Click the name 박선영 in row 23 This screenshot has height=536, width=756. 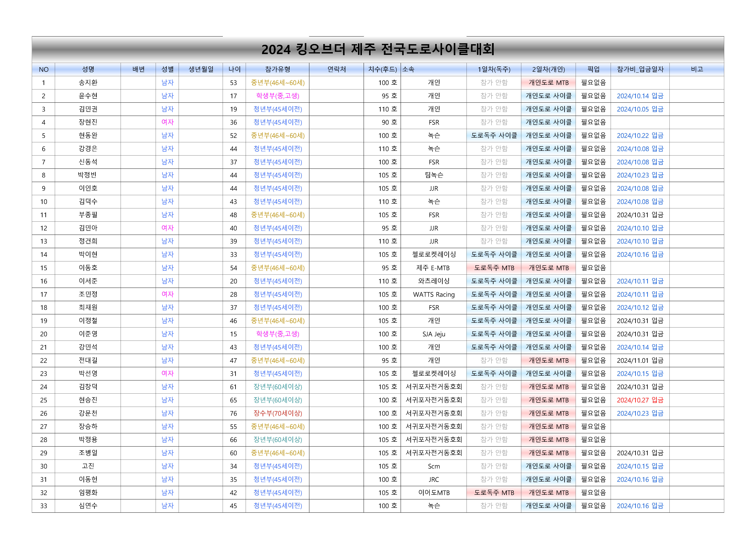(x=88, y=373)
